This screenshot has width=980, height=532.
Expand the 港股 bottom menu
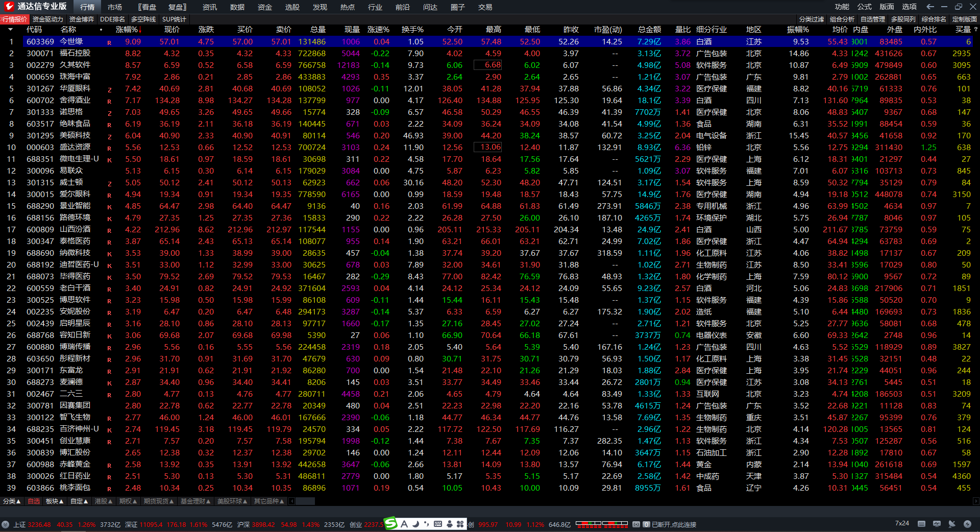(104, 501)
